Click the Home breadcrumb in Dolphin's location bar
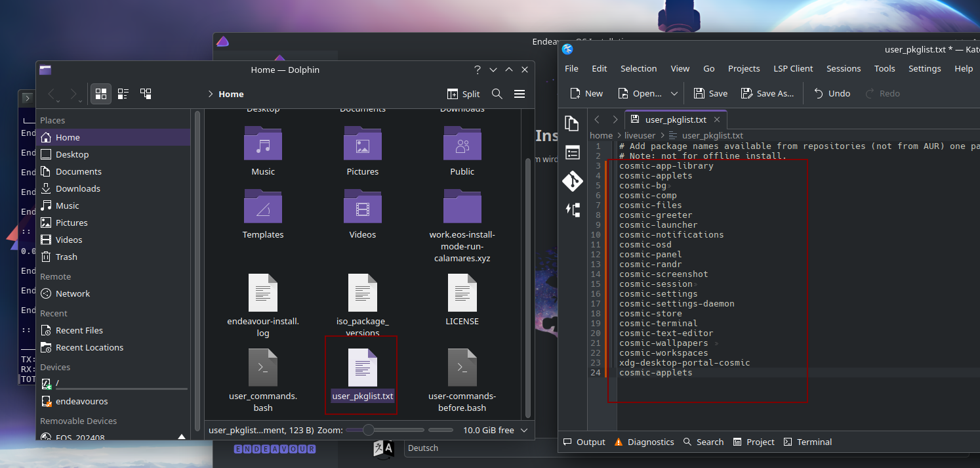 (x=231, y=94)
